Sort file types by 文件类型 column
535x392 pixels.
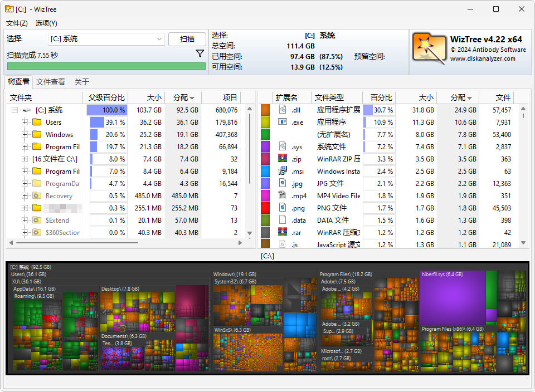337,97
